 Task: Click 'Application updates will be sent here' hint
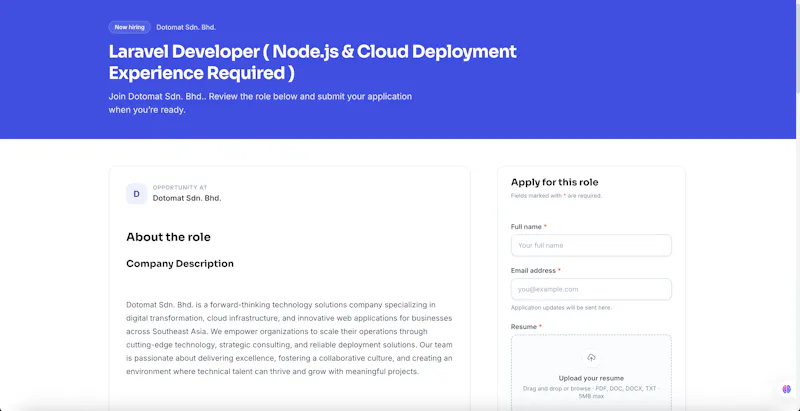[x=561, y=307]
